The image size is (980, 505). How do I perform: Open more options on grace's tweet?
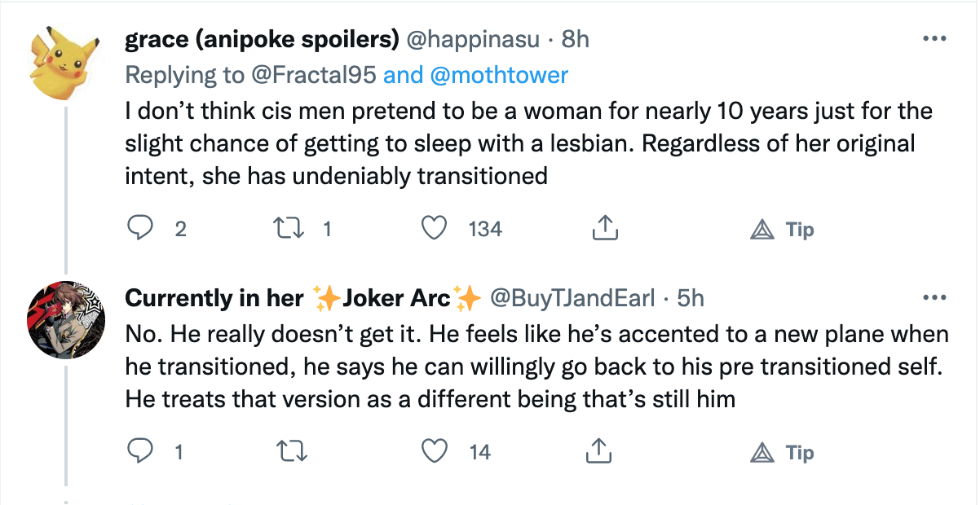(x=933, y=38)
